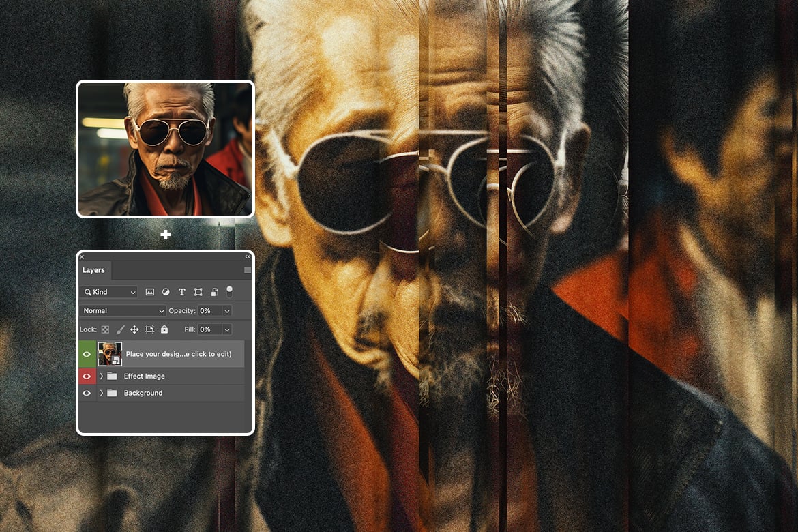This screenshot has height=532, width=798.
Task: Lock position move icon
Action: (x=134, y=330)
